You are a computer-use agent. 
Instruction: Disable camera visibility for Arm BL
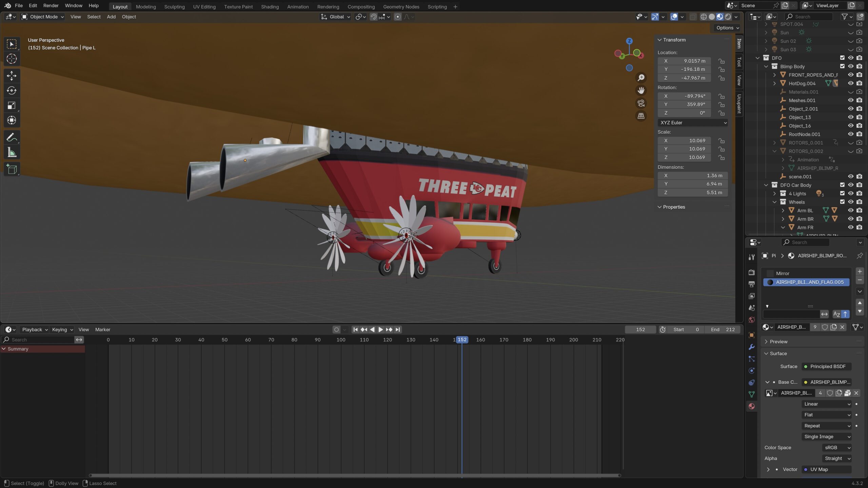tap(859, 210)
